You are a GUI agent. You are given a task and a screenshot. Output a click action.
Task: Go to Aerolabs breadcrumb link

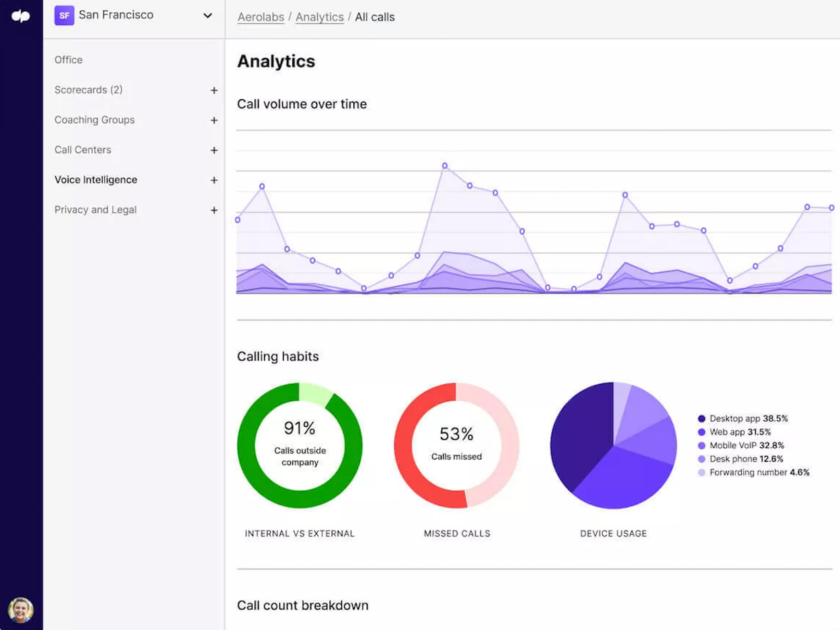click(261, 17)
